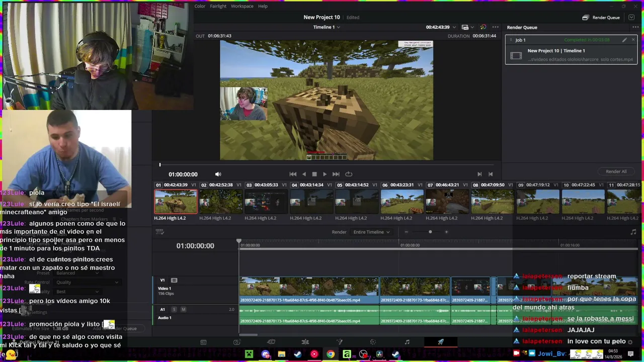
Task: Toggle loop playback
Action: (x=349, y=174)
